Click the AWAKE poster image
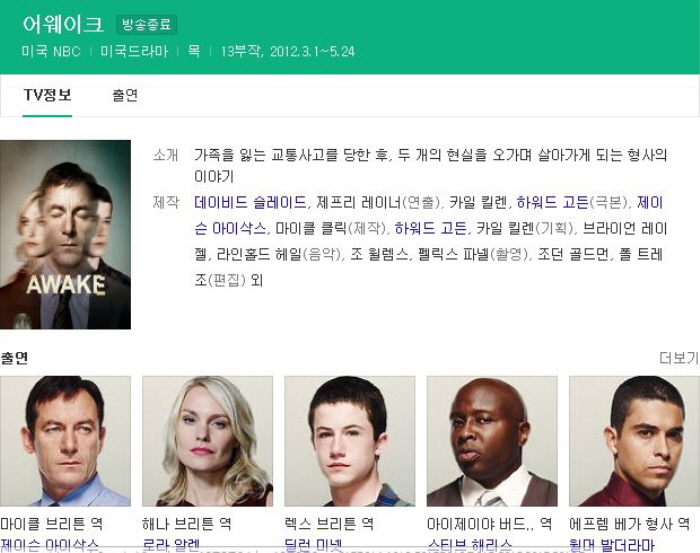Image resolution: width=700 pixels, height=553 pixels. pos(65,235)
